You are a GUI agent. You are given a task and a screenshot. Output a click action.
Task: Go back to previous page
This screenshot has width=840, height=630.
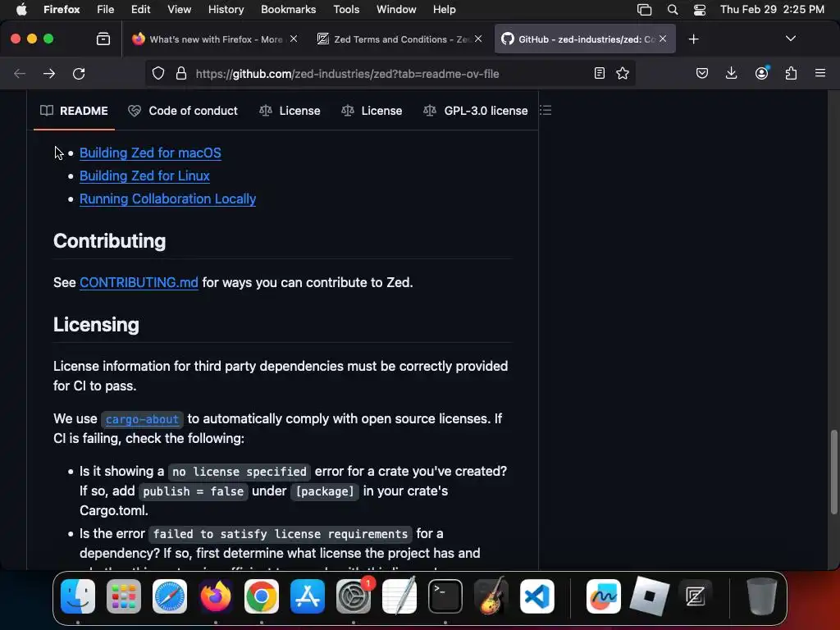20,73
